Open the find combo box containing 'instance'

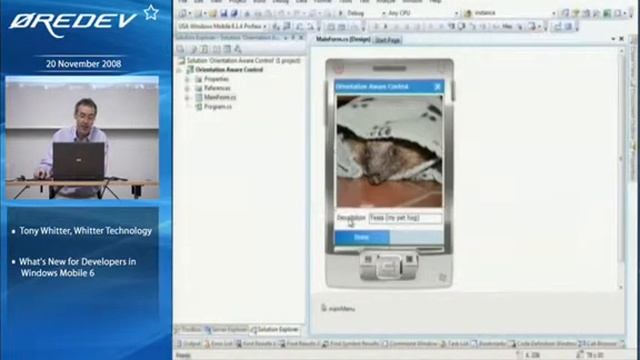514,13
